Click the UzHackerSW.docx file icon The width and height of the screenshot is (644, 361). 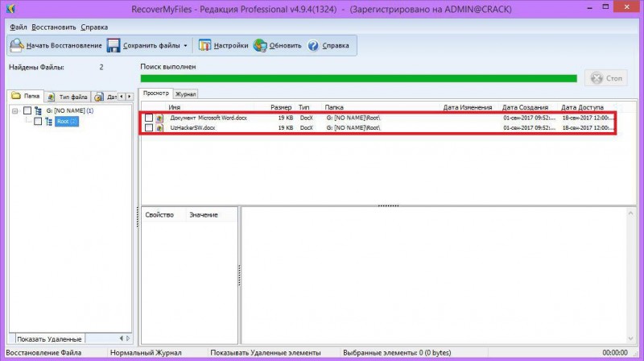[x=159, y=128]
